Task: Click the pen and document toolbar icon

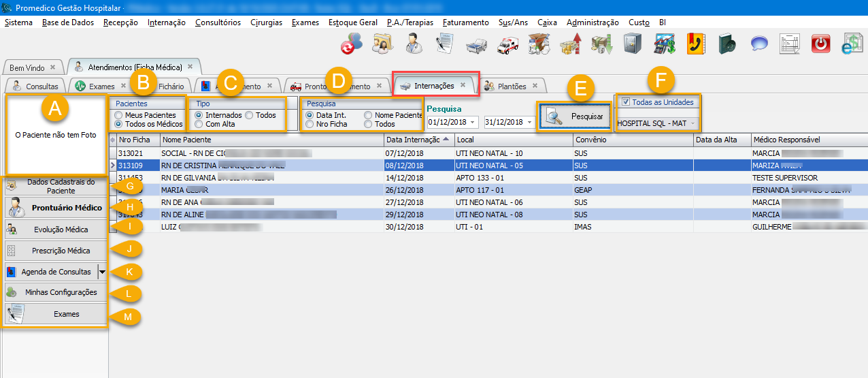Action: coord(445,44)
